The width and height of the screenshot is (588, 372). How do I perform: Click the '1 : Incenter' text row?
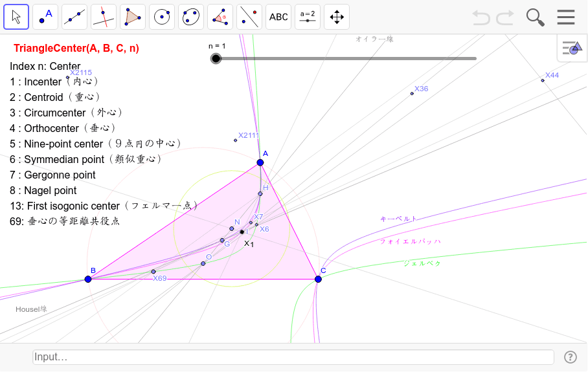(54, 82)
